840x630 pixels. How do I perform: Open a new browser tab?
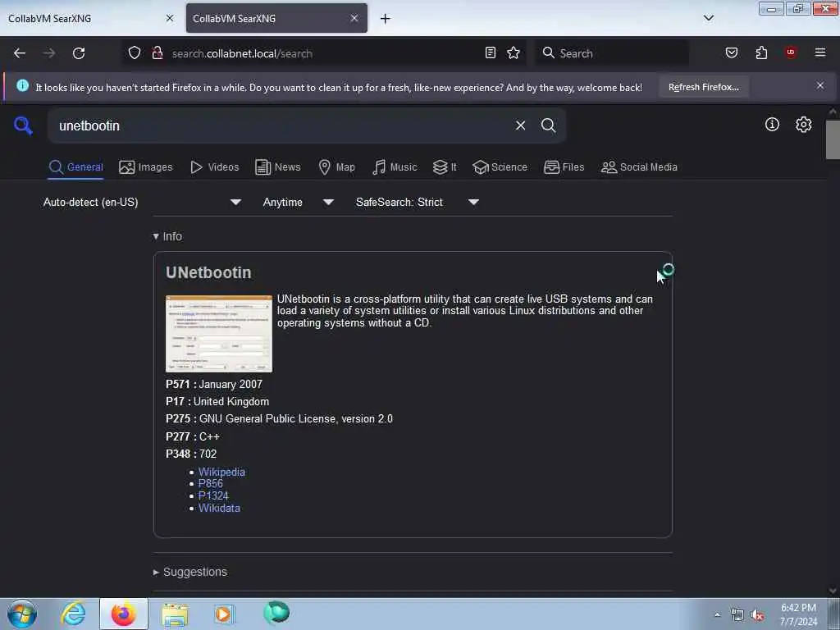[386, 19]
